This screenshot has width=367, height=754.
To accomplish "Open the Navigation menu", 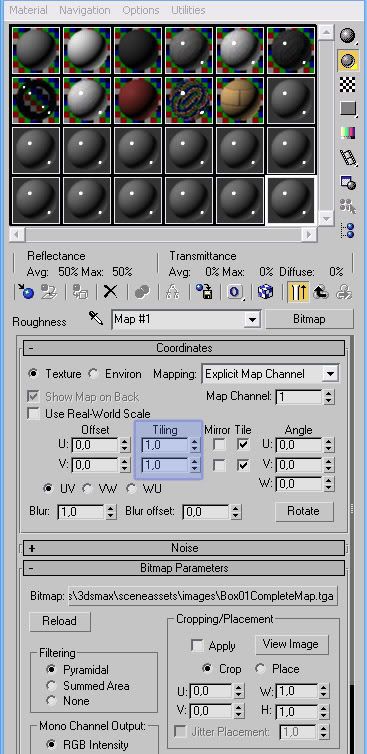I will 85,10.
